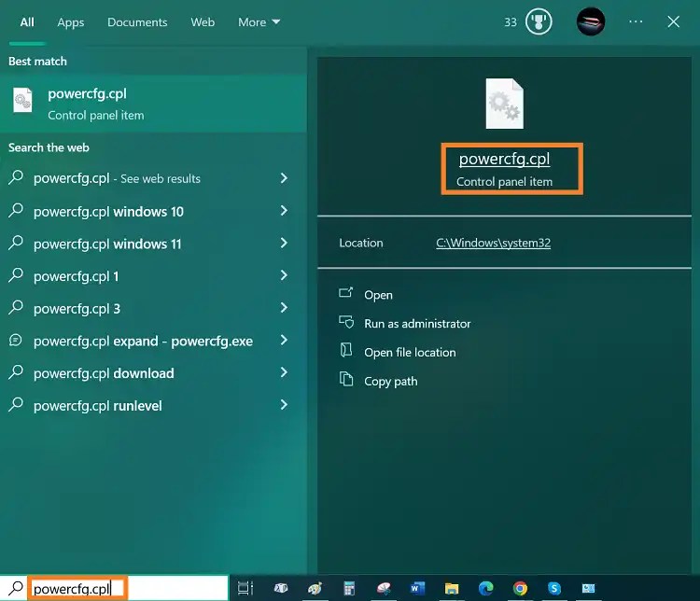Switch to the All search tab
700x601 pixels.
[27, 22]
